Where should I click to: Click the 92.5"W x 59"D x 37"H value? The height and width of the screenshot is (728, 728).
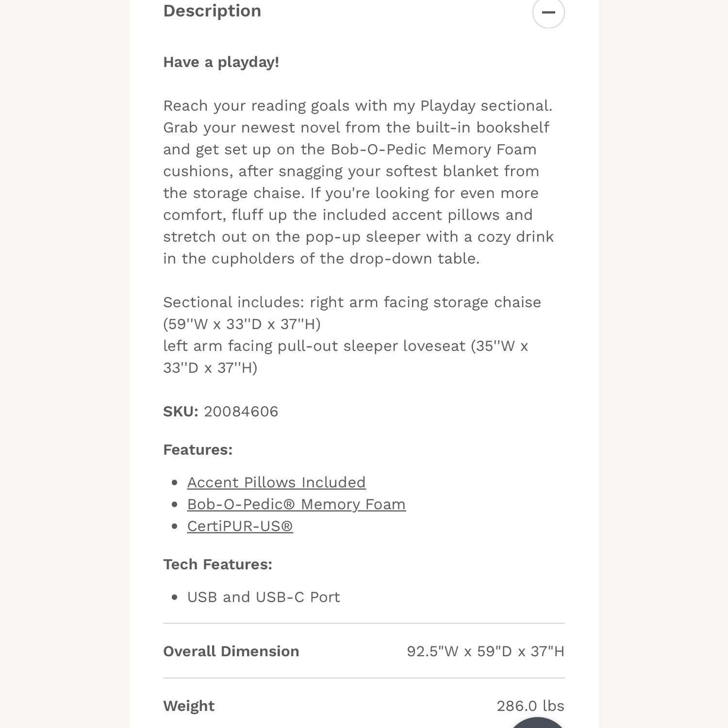click(485, 651)
